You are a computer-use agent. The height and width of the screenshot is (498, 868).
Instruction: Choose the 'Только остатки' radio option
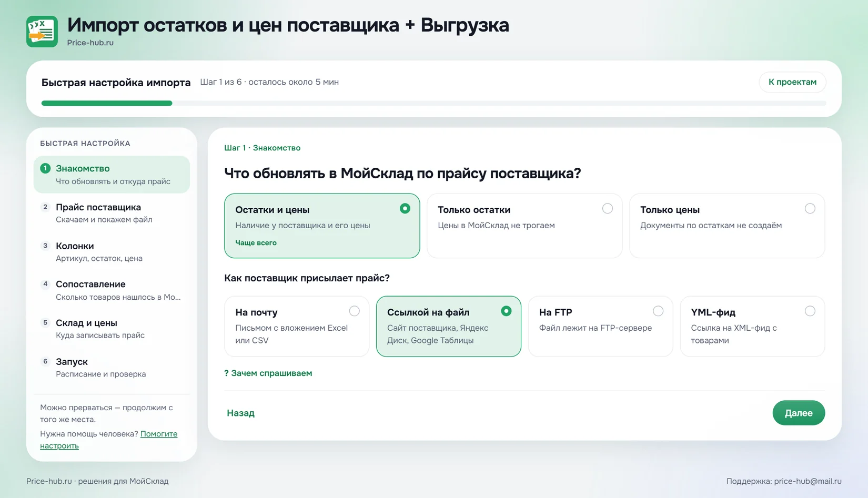tap(524, 226)
